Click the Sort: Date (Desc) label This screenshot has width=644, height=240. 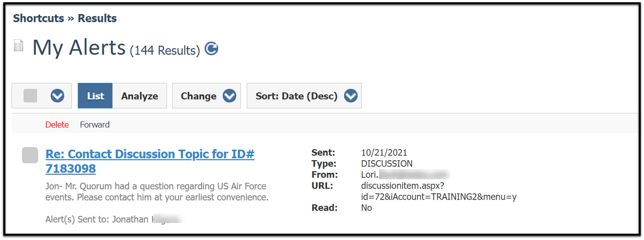296,96
